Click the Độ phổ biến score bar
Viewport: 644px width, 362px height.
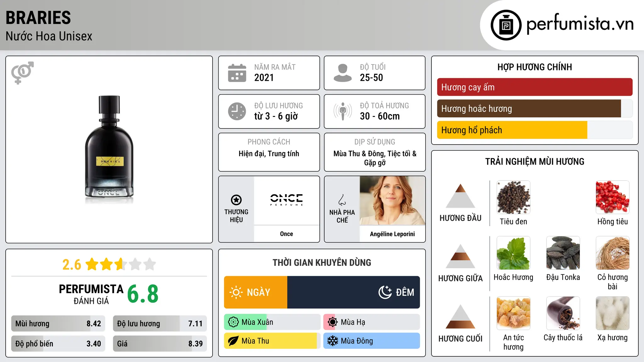(x=58, y=343)
